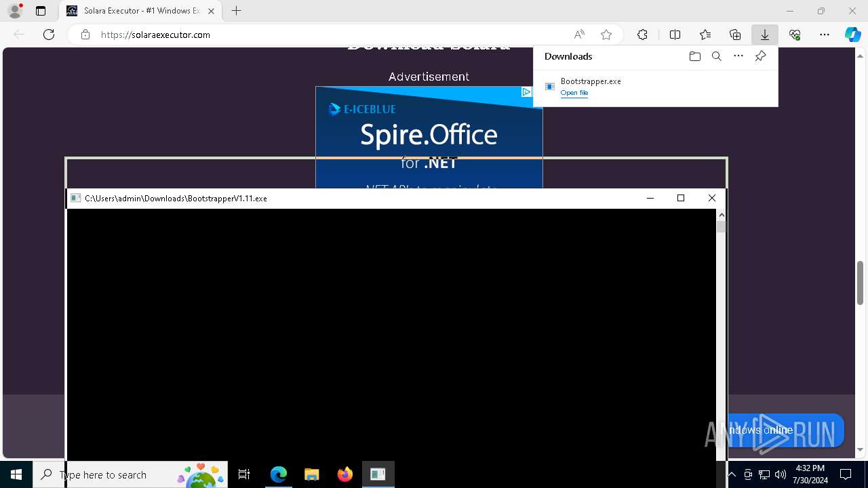Image resolution: width=868 pixels, height=488 pixels.
Task: Click the Downloads toolbar icon
Action: [765, 35]
